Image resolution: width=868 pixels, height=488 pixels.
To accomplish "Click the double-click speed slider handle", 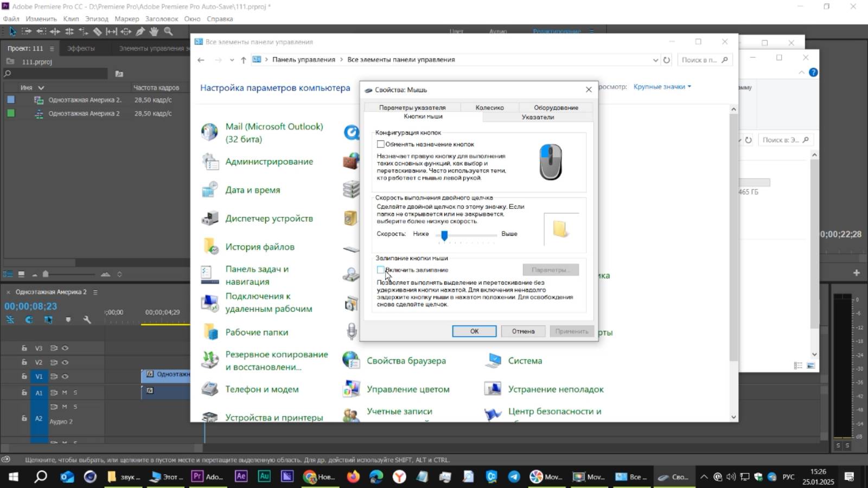I will pyautogui.click(x=444, y=235).
